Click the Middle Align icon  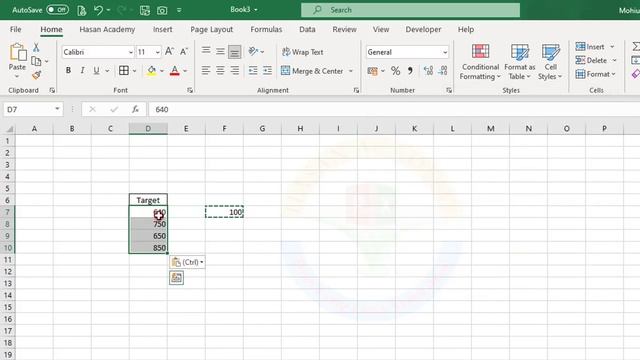pyautogui.click(x=220, y=51)
